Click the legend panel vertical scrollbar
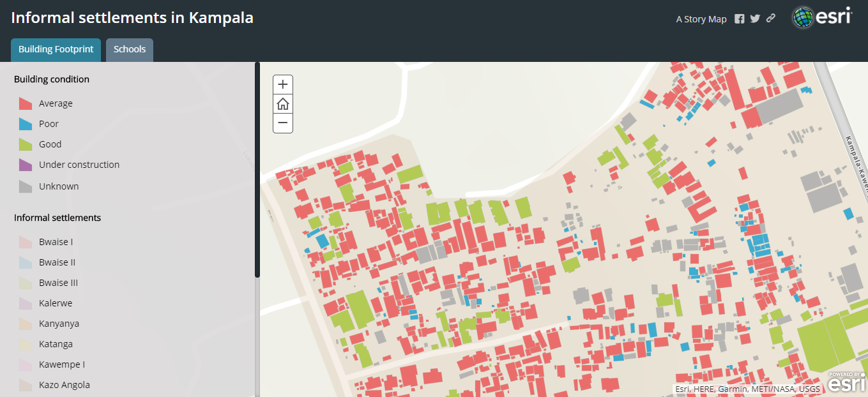The image size is (868, 397). 257,170
